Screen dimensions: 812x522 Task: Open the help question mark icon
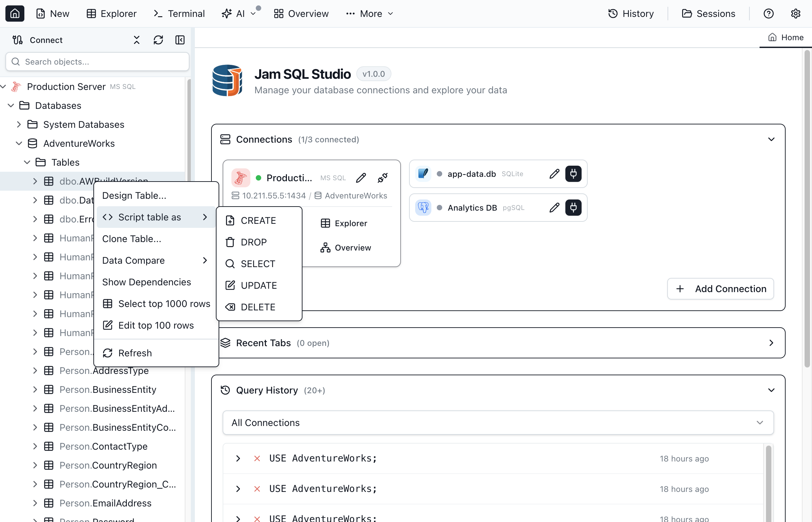coord(768,14)
